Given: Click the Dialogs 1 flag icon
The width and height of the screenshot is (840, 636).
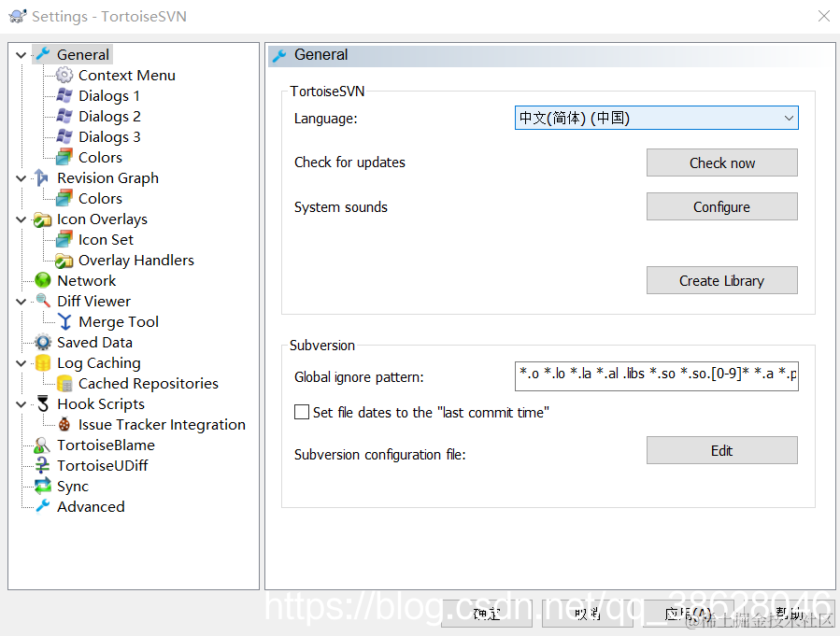Looking at the screenshot, I should click(x=64, y=96).
